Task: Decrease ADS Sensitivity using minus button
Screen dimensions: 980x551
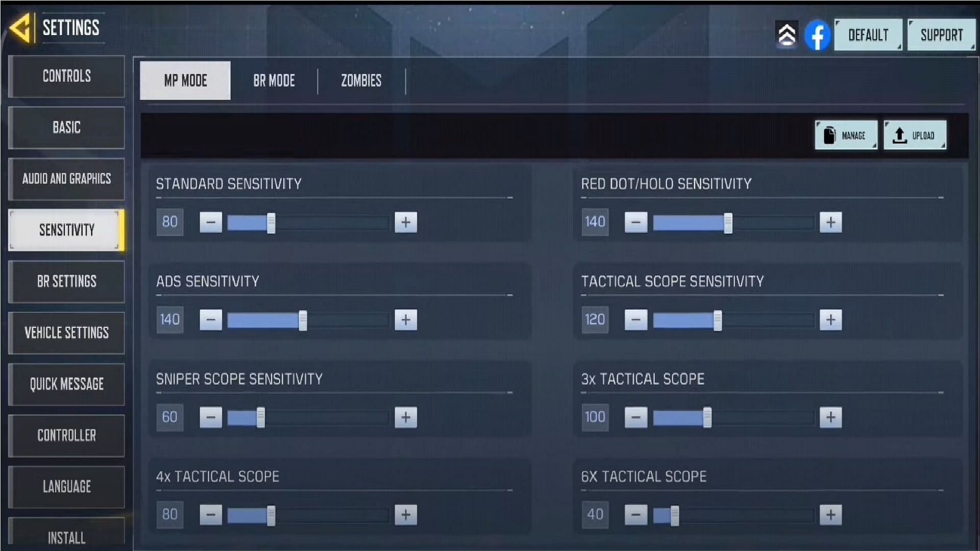Action: (x=210, y=319)
